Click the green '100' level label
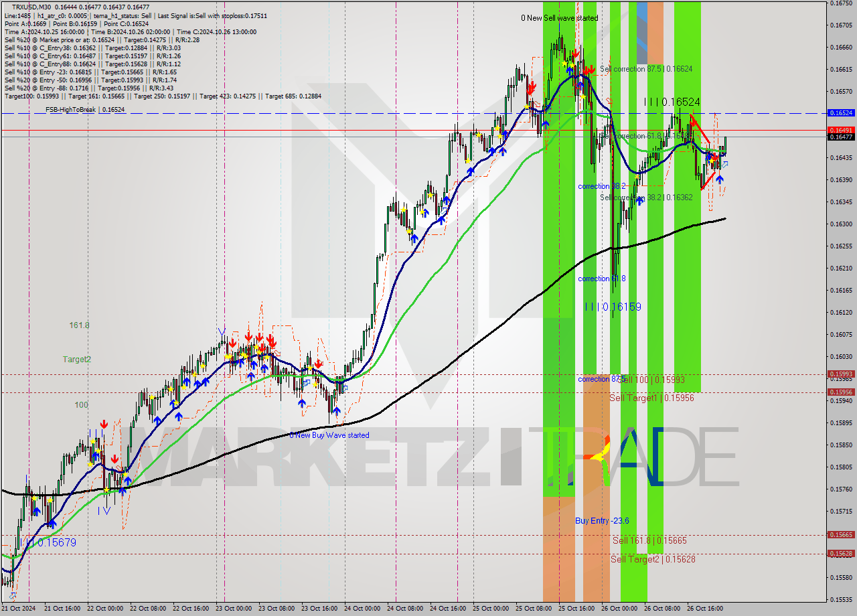Screen dimensions: 857x616 (81, 405)
